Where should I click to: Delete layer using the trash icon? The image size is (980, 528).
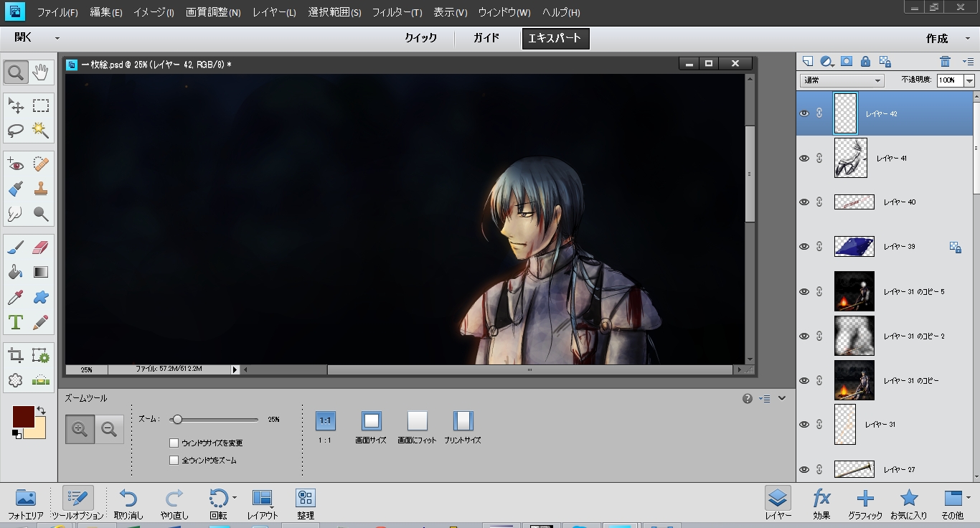946,62
